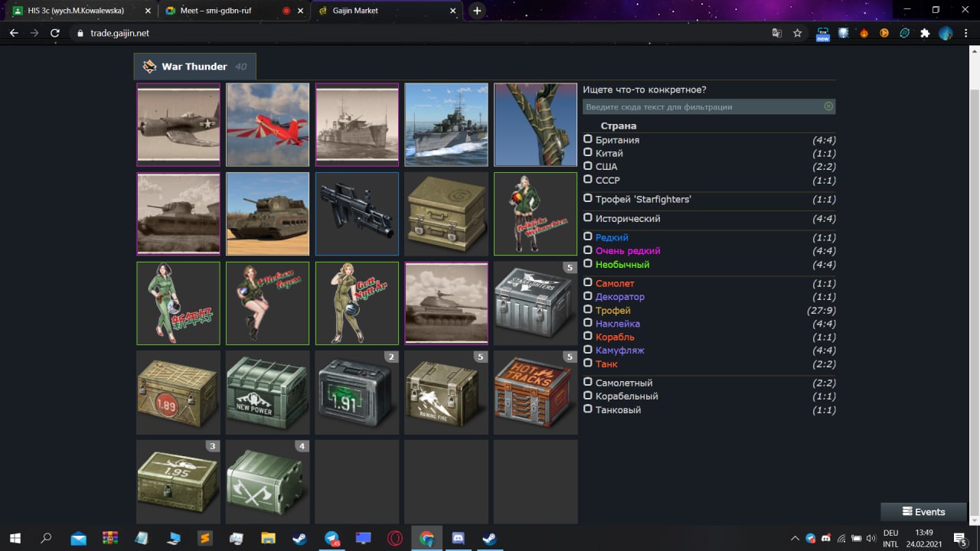The width and height of the screenshot is (980, 551).
Task: Enable the Самолетный filter
Action: pos(588,383)
